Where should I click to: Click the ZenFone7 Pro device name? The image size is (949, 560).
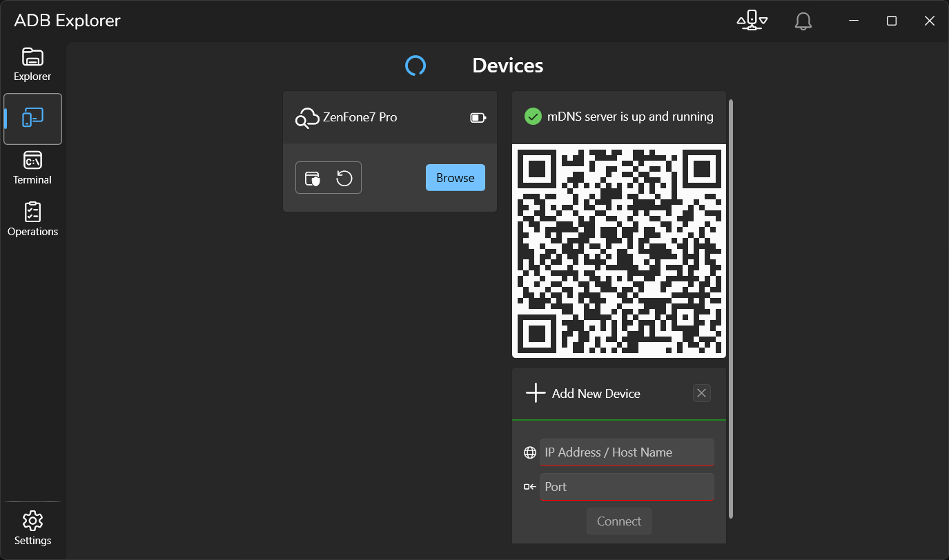[x=360, y=117]
